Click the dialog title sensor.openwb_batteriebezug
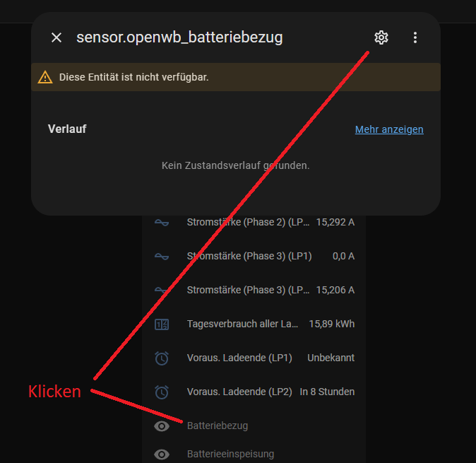This screenshot has height=463, width=476. pos(179,37)
